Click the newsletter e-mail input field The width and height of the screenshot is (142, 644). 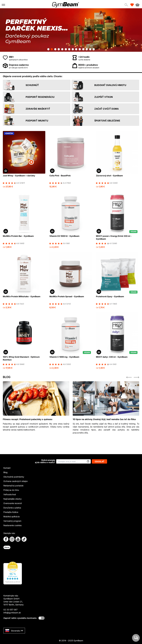click(74, 462)
